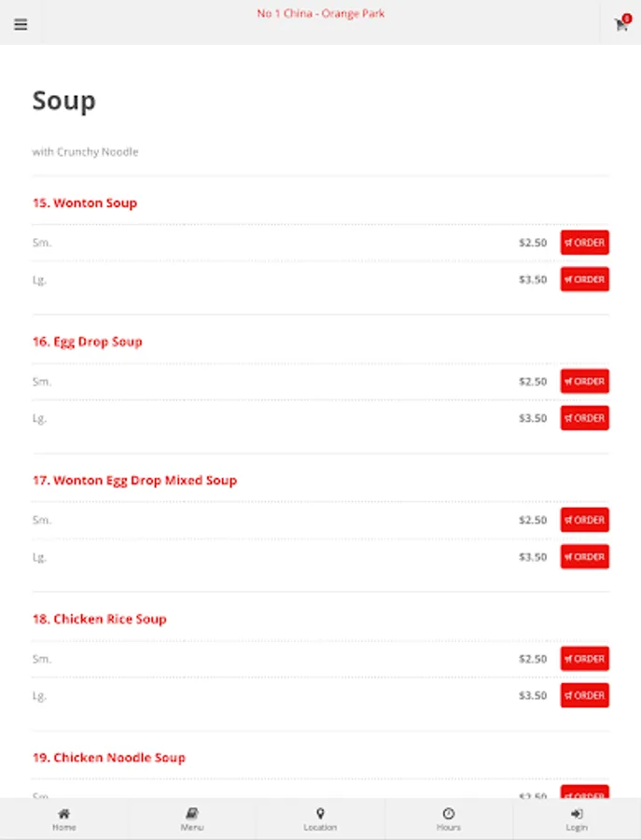Click the No 1 China - Orange Park title

320,13
